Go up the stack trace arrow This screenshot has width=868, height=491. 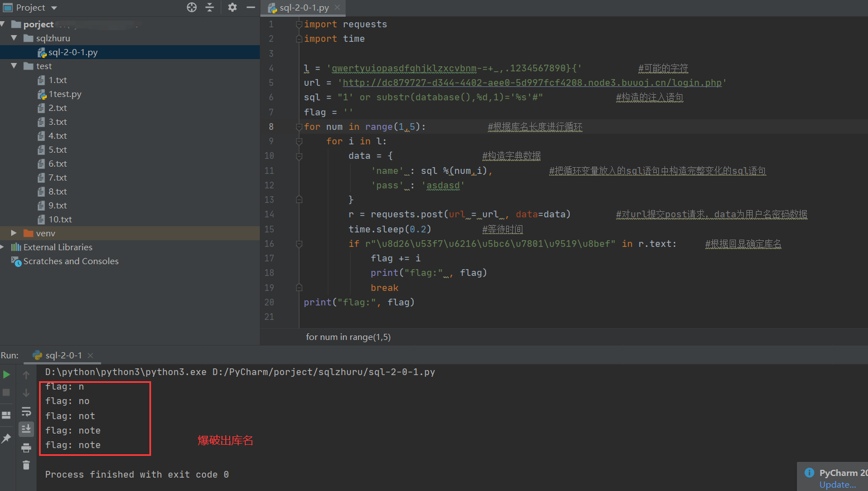pos(26,375)
